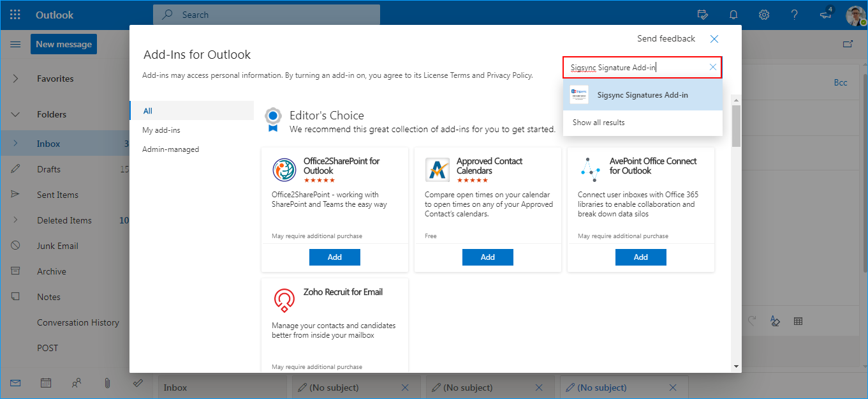Click the notifications bell icon
The image size is (868, 399).
pyautogui.click(x=733, y=15)
